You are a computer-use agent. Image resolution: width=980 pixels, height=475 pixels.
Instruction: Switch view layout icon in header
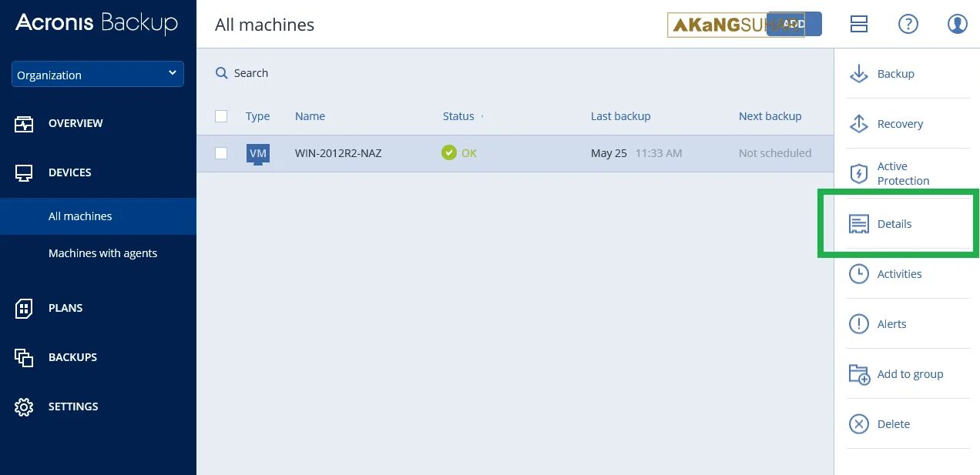[858, 24]
